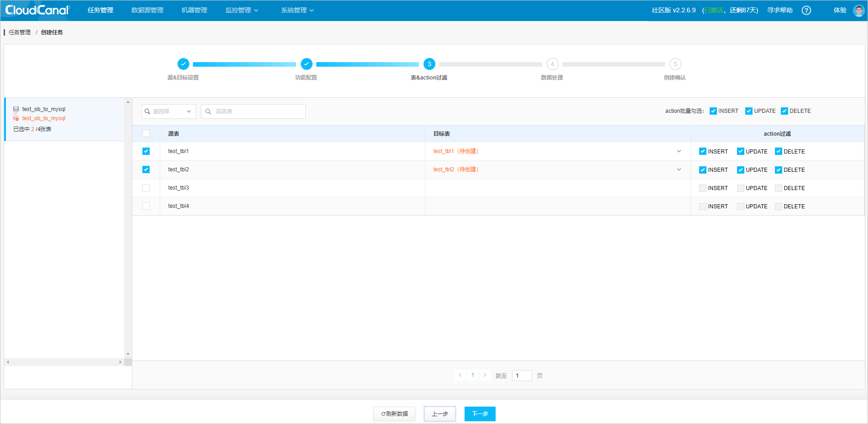This screenshot has width=868, height=424.
Task: Click the magnifier icon in the table filter box
Action: pyautogui.click(x=209, y=111)
